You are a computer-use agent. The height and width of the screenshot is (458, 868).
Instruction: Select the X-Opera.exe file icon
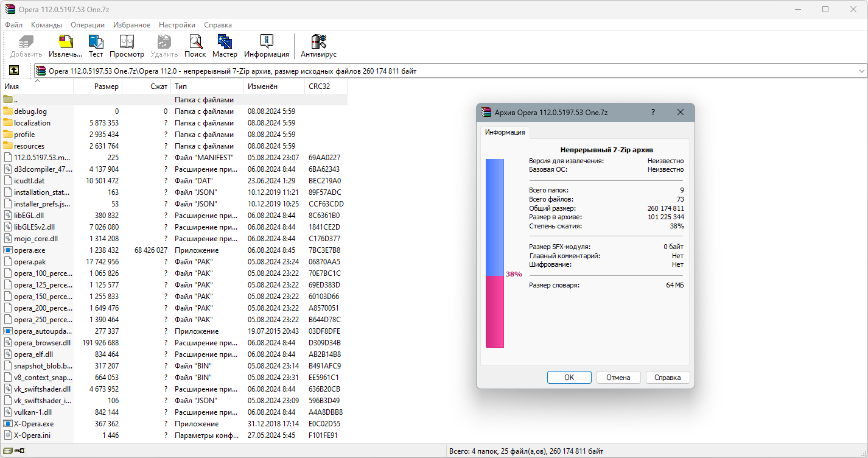click(x=8, y=424)
